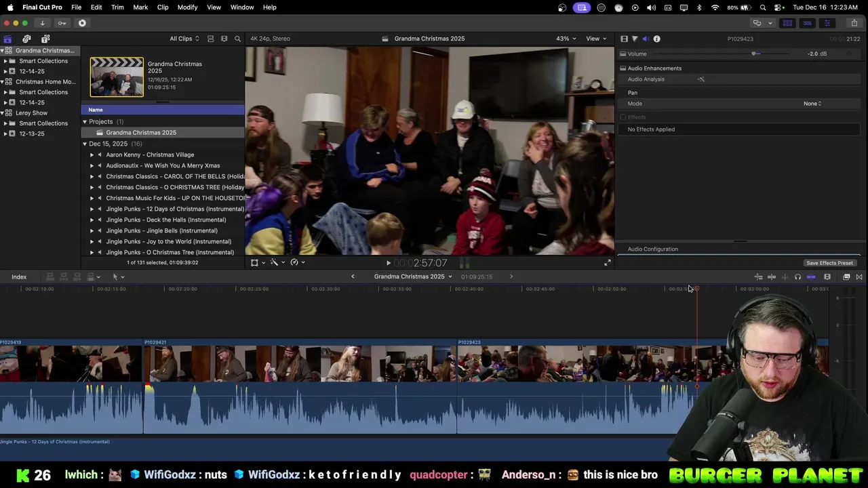Click the browser search magnifier icon
This screenshot has height=488, width=868.
pyautogui.click(x=237, y=39)
